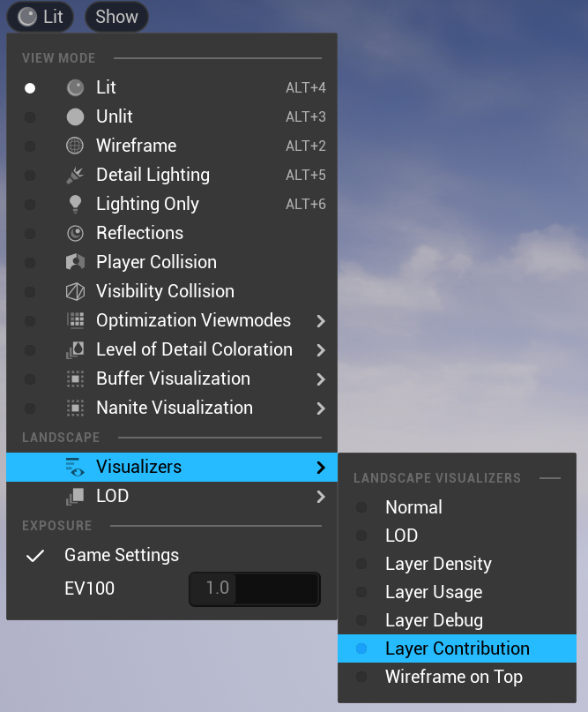Click the Buffer Visualization icon
588x712 pixels.
(x=75, y=379)
